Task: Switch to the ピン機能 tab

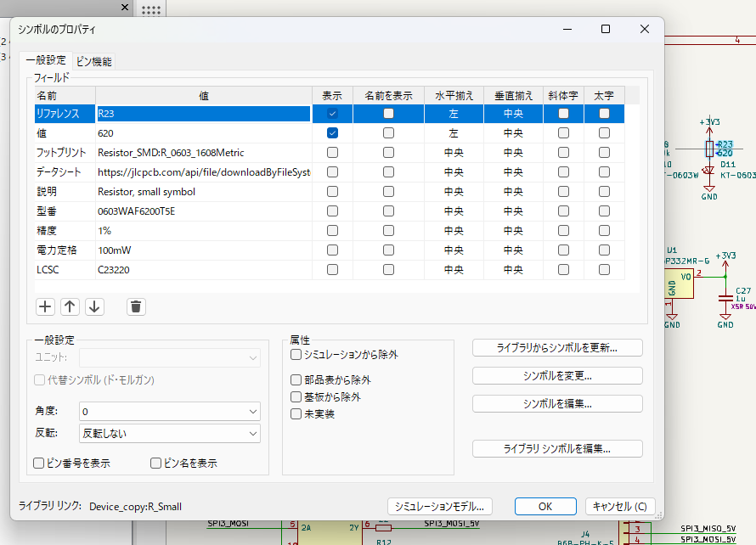Action: (93, 61)
